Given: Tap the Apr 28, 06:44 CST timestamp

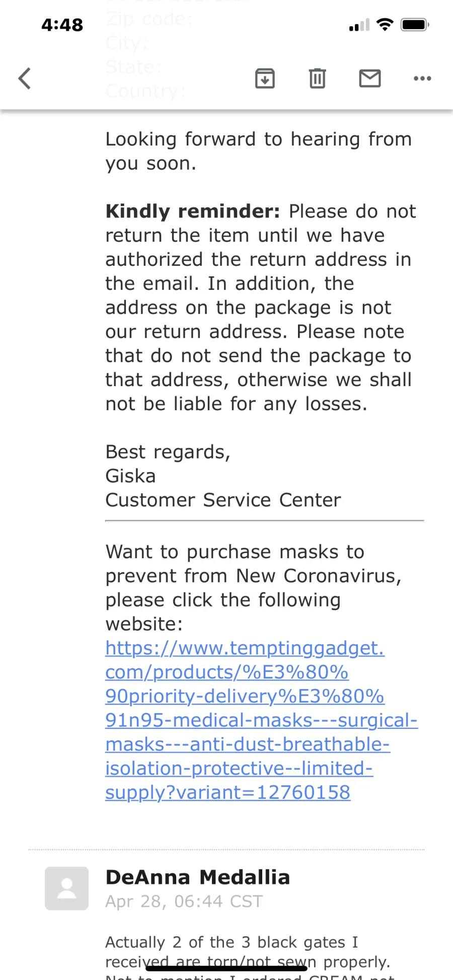Looking at the screenshot, I should coord(184,901).
